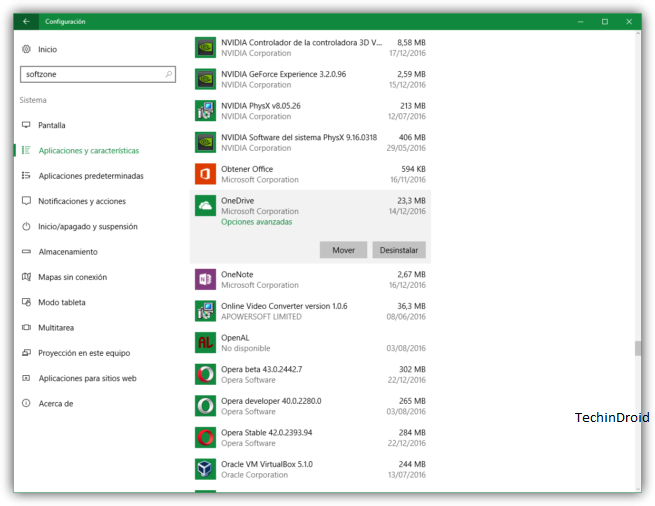Image resolution: width=655 pixels, height=506 pixels.
Task: Click the OneNote app icon
Action: click(205, 279)
